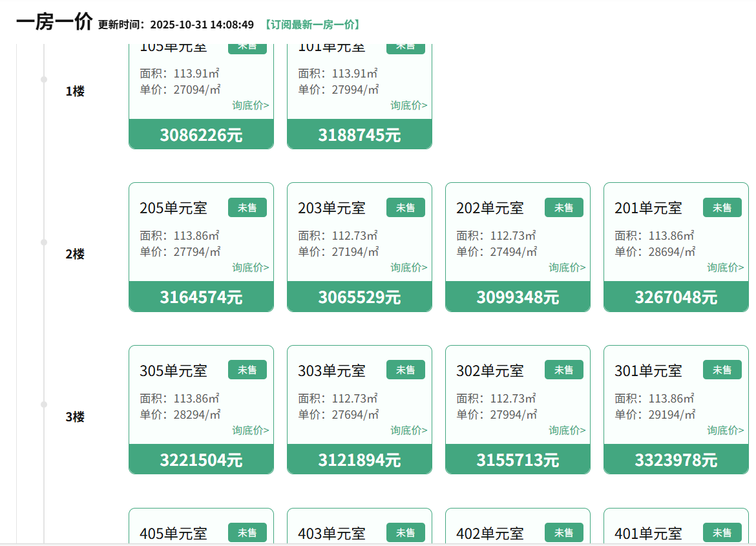Click 未售 badge on unit 303
This screenshot has width=756, height=546.
[x=405, y=370]
